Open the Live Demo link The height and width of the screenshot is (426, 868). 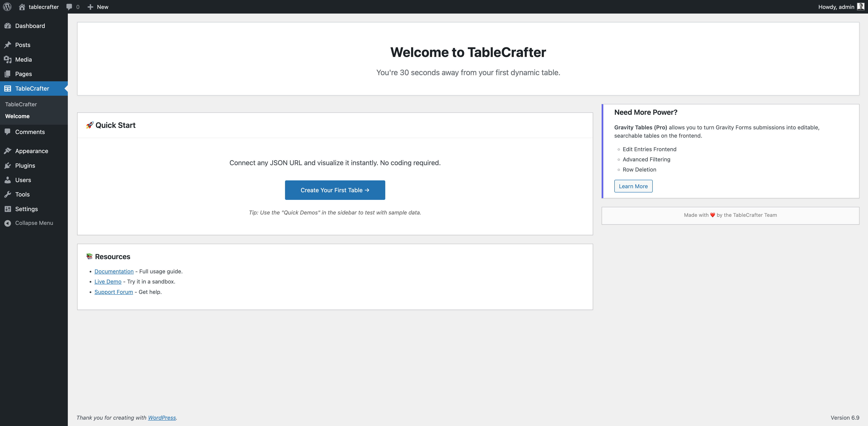tap(108, 282)
